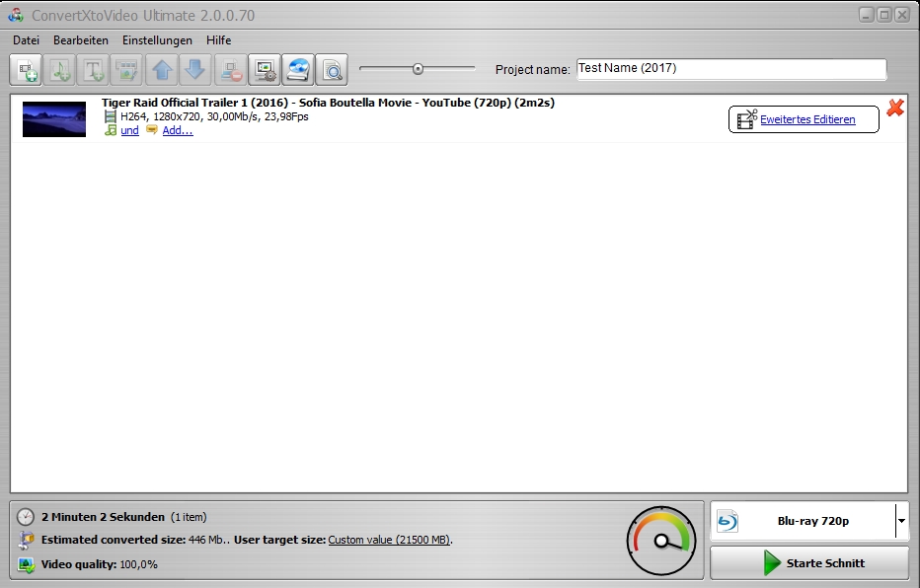Click the video quality status icon
This screenshot has height=588, width=920.
[x=26, y=565]
